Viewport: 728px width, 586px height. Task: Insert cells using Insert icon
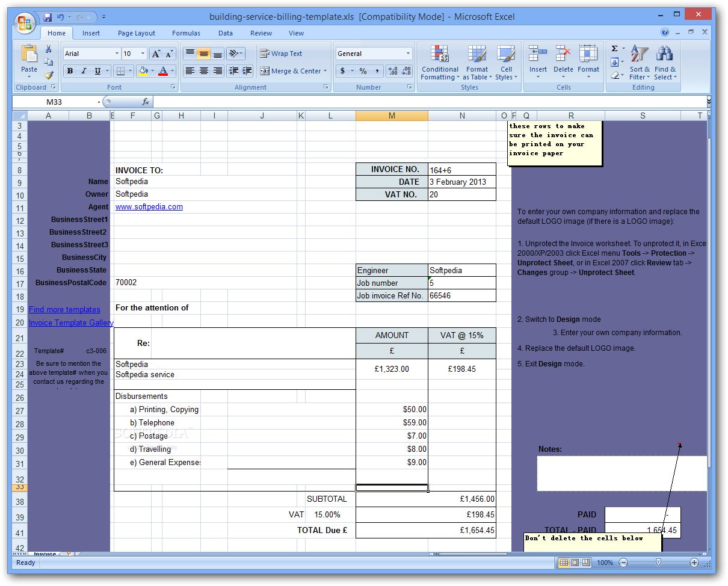(x=538, y=54)
